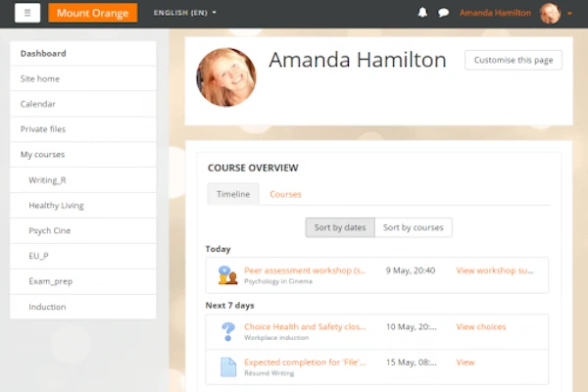Open the View choices link
The image size is (588, 392).
[481, 326]
